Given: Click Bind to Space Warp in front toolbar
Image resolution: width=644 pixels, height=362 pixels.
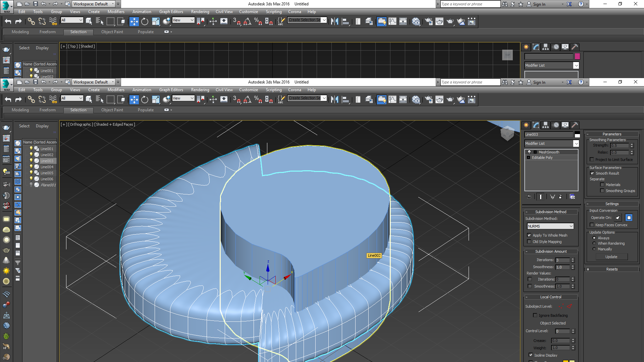Looking at the screenshot, I should 53,100.
